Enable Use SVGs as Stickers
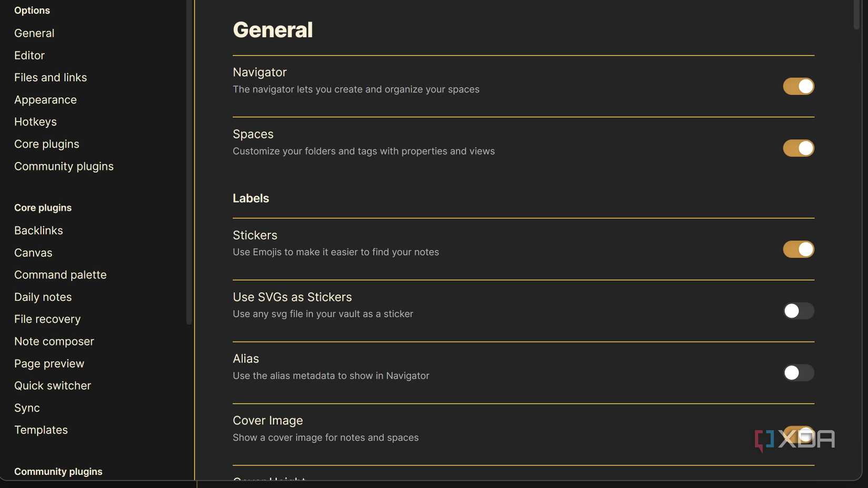 pyautogui.click(x=798, y=311)
